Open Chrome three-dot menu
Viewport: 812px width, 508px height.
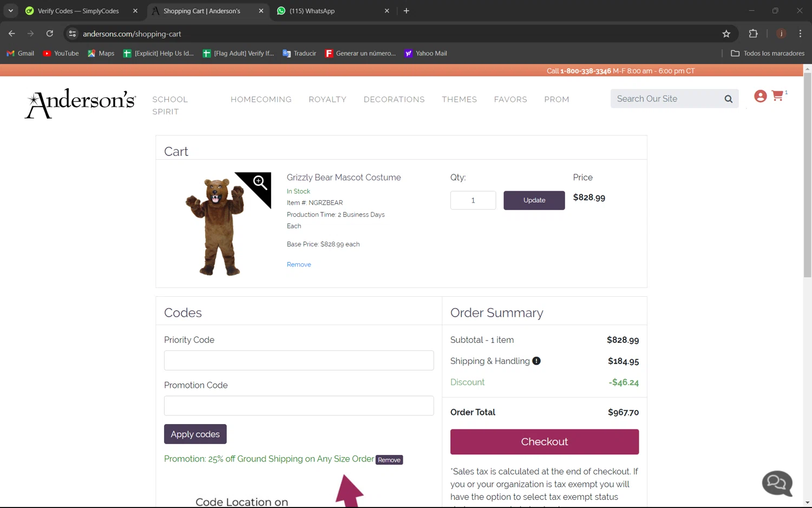pos(800,34)
